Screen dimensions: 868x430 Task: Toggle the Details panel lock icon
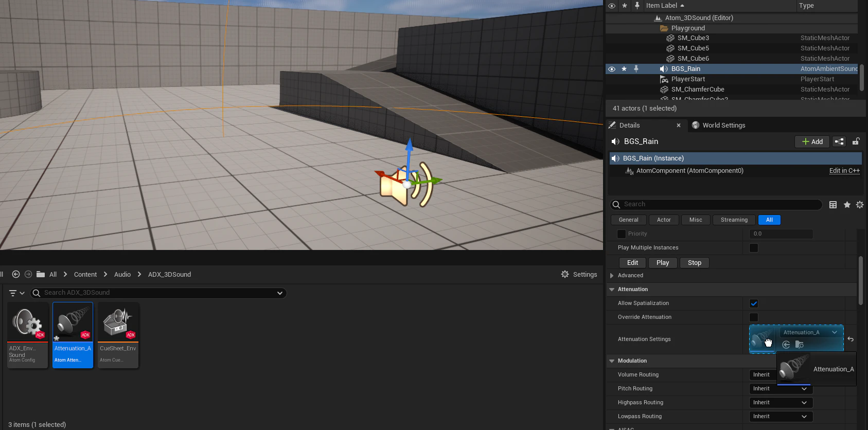[x=856, y=141]
